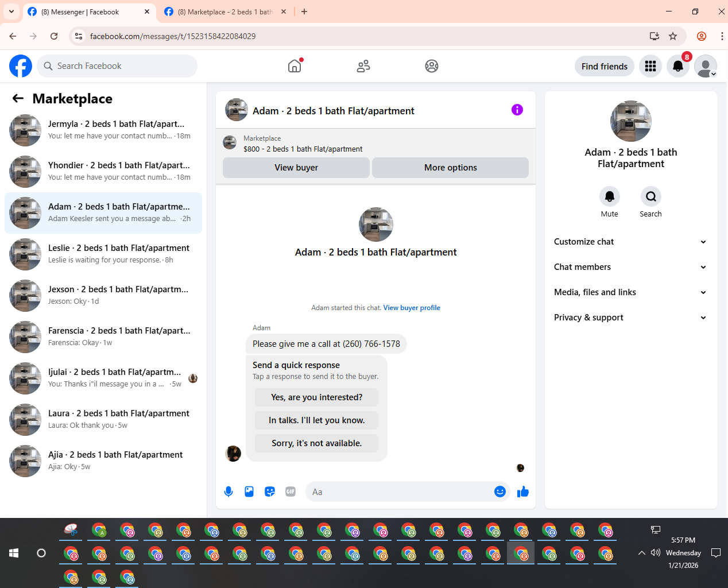Screen dimensions: 728x588
Task: Open the Home feed icon
Action: (295, 66)
